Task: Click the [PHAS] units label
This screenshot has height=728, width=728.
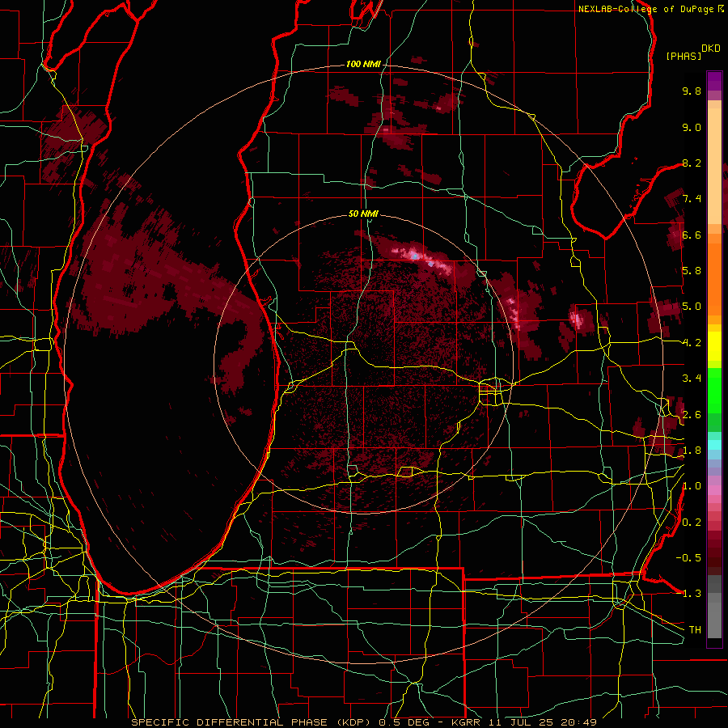Action: [684, 57]
